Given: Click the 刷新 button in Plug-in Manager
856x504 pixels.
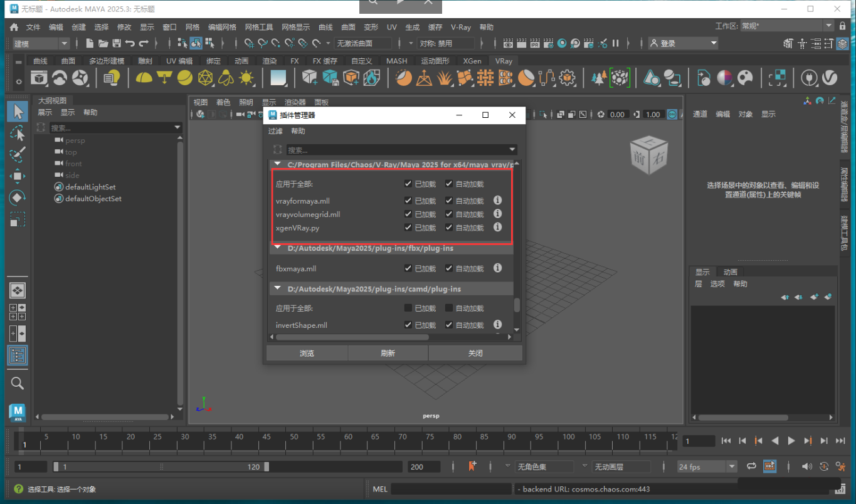Looking at the screenshot, I should (388, 353).
